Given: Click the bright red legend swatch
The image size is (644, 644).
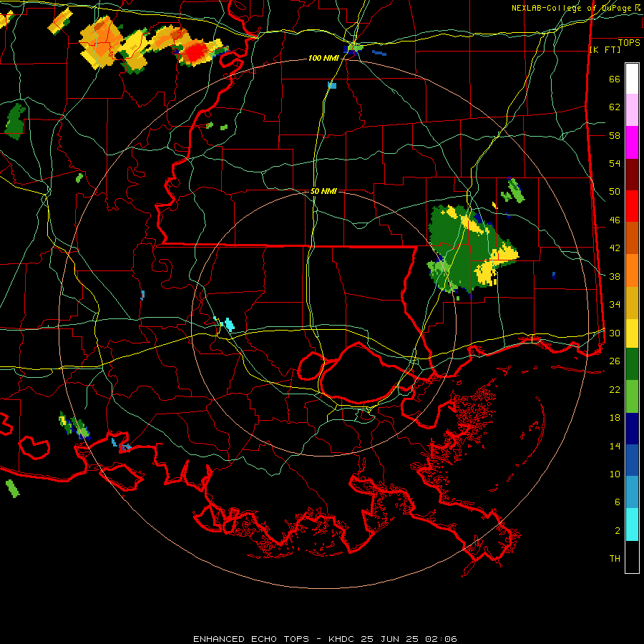Looking at the screenshot, I should pos(632,206).
